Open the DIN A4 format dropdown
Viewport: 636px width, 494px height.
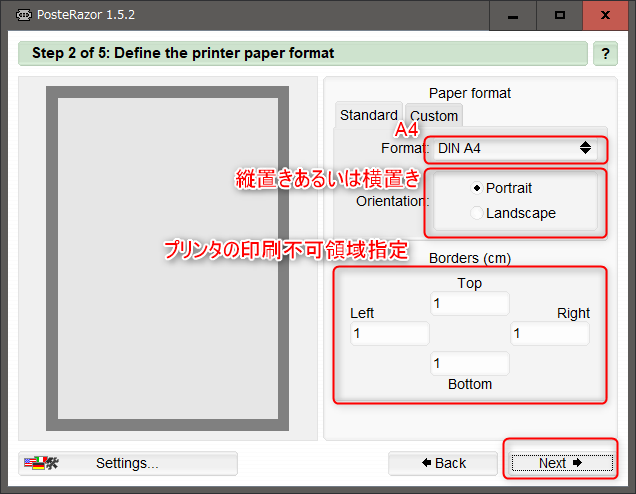(x=515, y=148)
